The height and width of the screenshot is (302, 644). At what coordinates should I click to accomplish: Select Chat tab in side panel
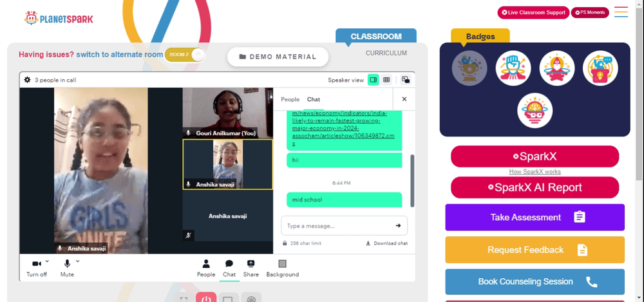point(314,99)
